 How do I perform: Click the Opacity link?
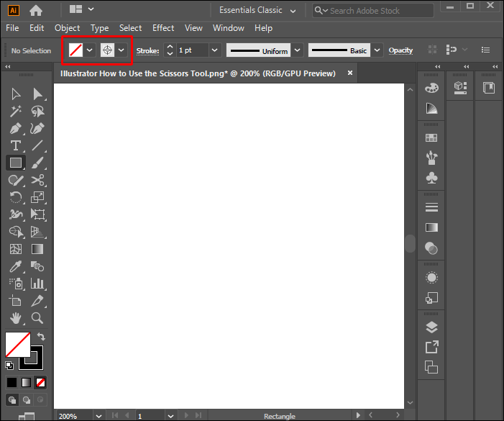click(400, 50)
